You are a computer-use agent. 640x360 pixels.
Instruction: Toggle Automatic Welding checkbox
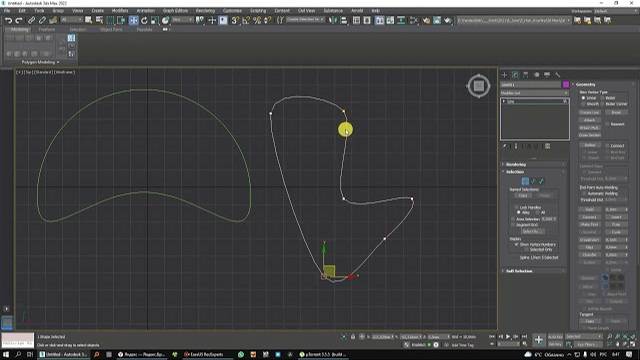point(584,193)
